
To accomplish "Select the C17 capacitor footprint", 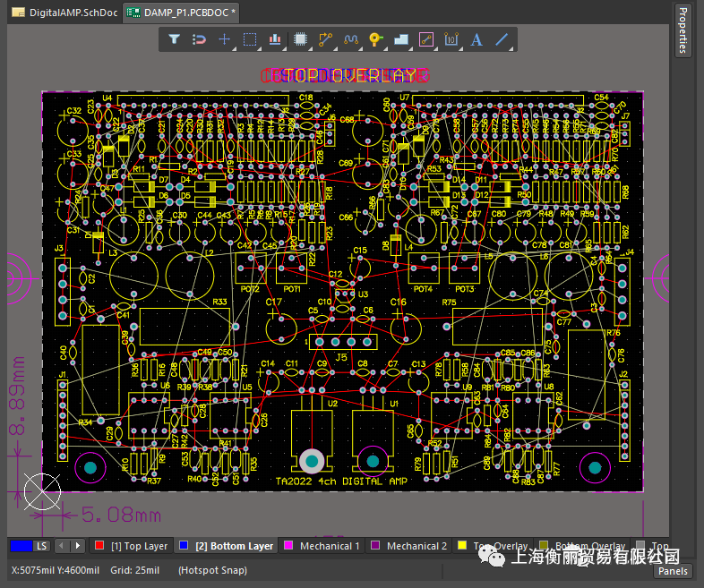I will click(281, 328).
